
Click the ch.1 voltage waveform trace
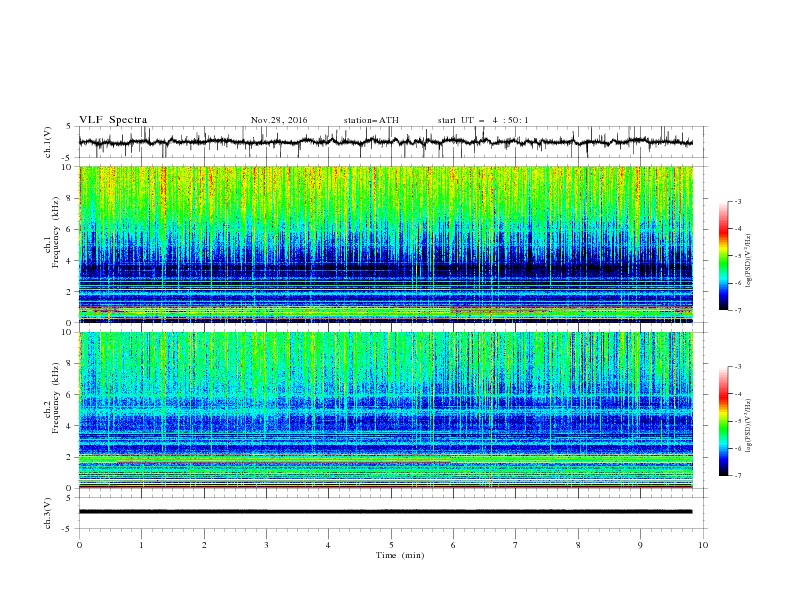pos(385,142)
